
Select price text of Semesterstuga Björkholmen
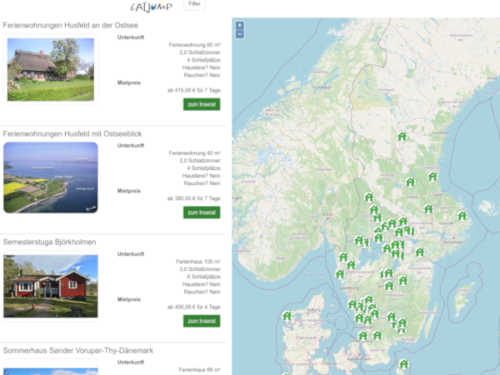[x=194, y=307]
